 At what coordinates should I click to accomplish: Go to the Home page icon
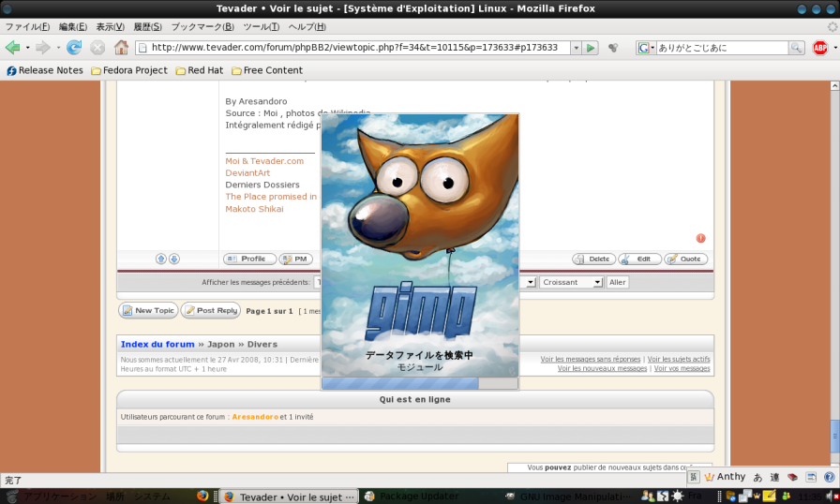click(x=121, y=48)
